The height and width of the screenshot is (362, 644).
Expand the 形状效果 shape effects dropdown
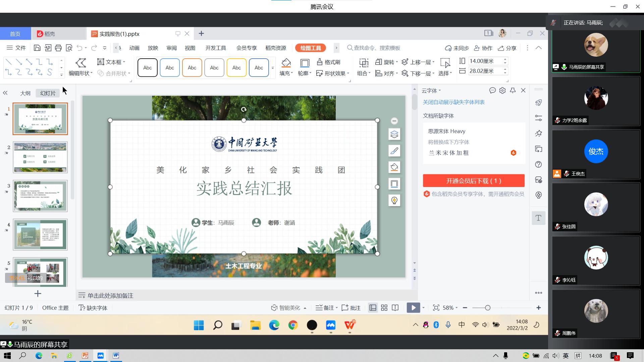[x=333, y=73]
